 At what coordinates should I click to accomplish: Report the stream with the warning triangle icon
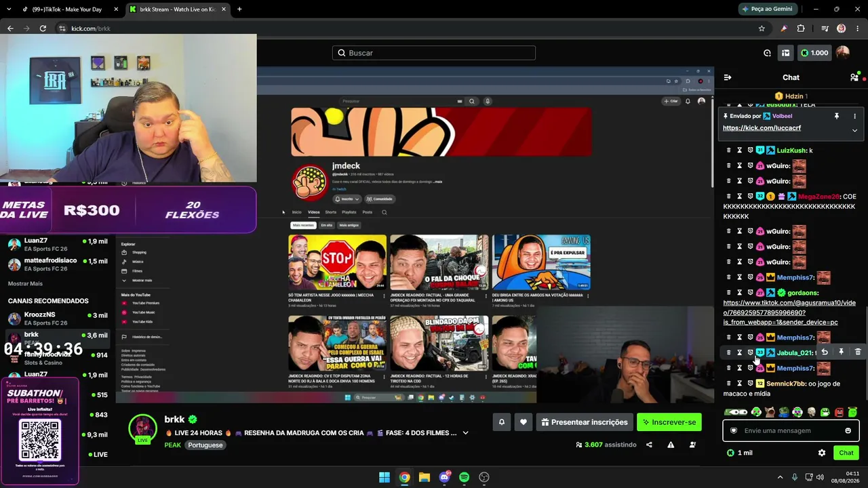coord(671,445)
